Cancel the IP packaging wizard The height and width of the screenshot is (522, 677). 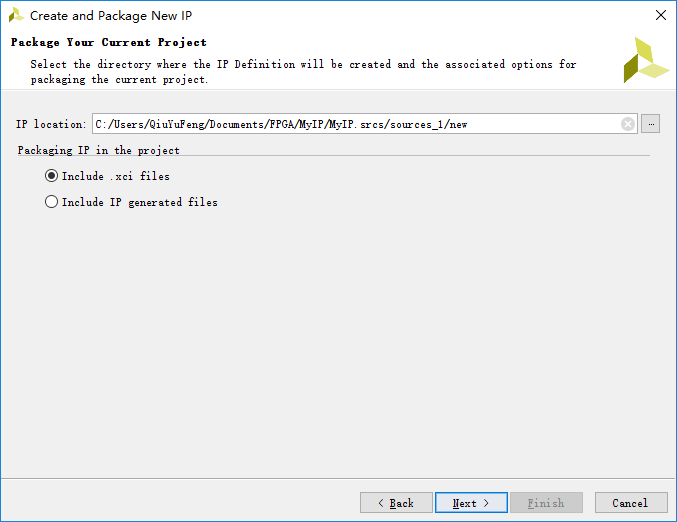coord(631,503)
